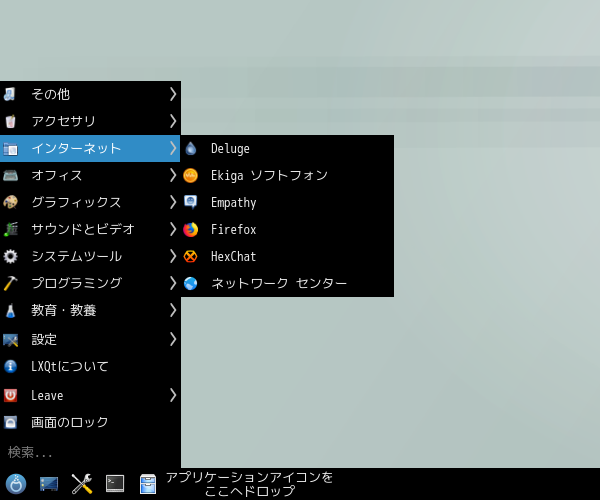
Task: Open the LXQtについて menu item
Action: (90, 366)
